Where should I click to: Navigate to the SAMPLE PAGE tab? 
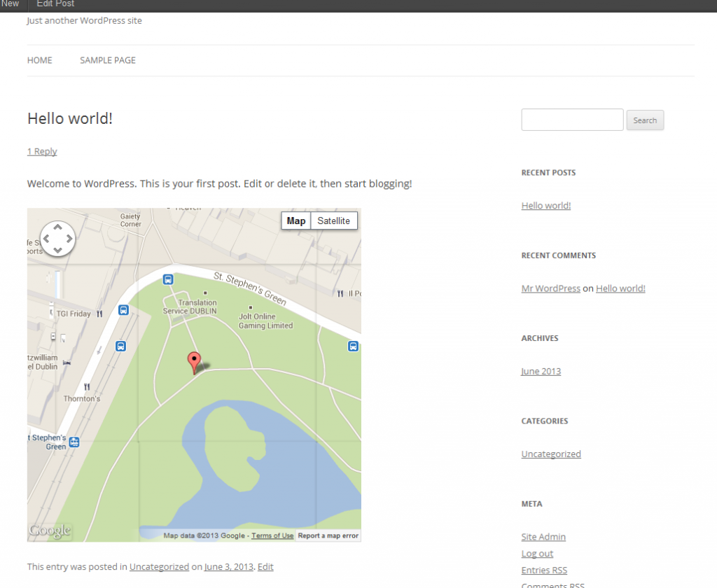[107, 60]
